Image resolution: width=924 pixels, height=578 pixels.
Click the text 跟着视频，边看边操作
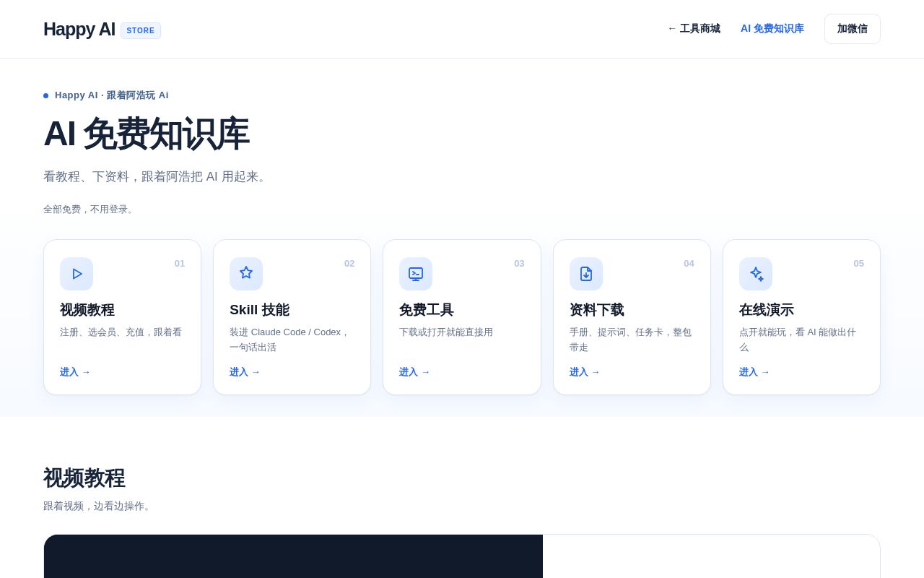(x=99, y=506)
